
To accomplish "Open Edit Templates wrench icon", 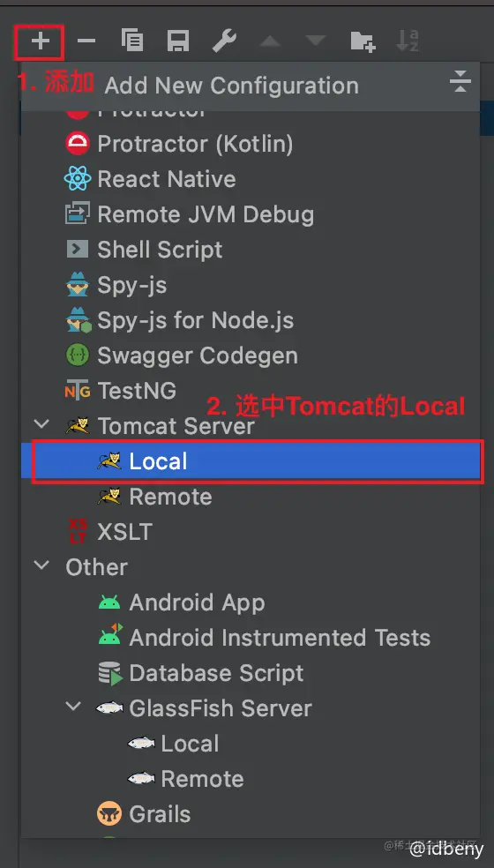I will (224, 41).
